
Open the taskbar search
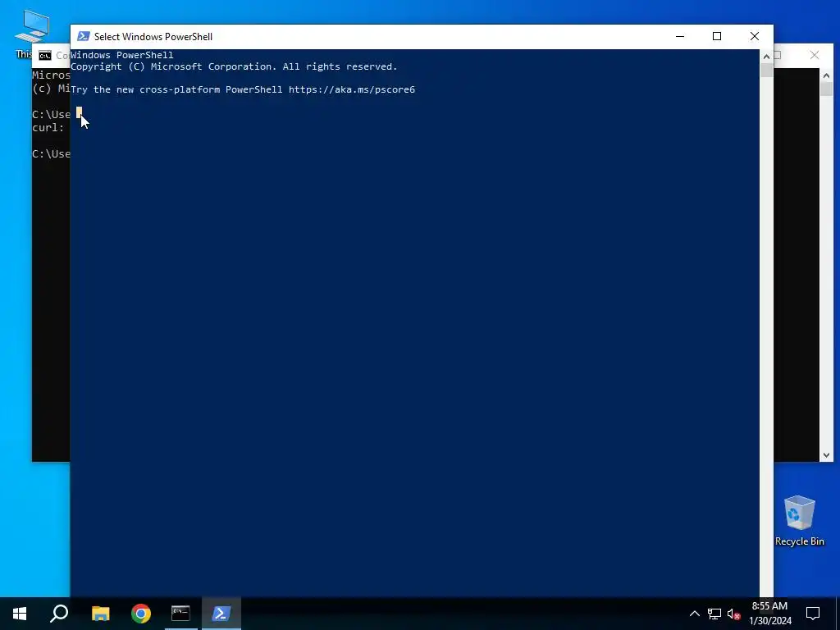click(59, 614)
